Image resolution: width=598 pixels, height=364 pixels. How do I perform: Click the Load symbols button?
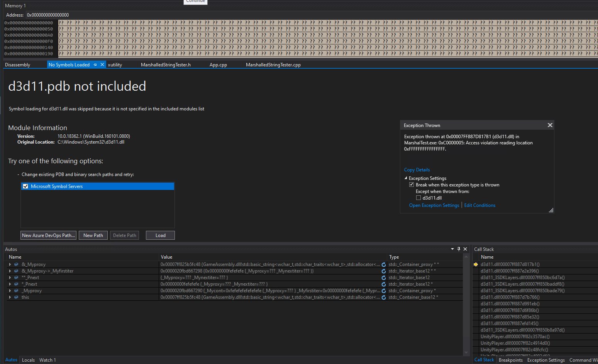coord(160,235)
